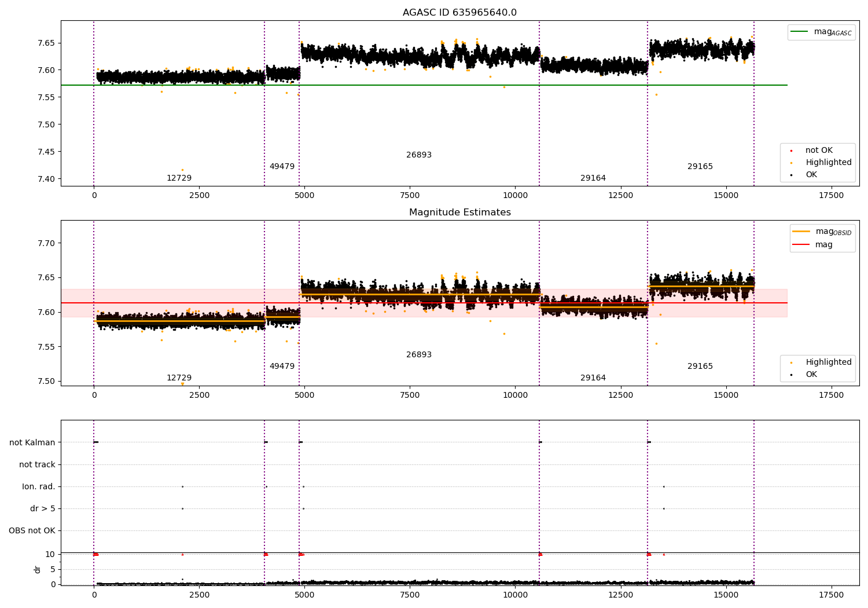The image size is (868, 608).
Task: Click the 10 tick label on dr axis
Action: coord(50,555)
